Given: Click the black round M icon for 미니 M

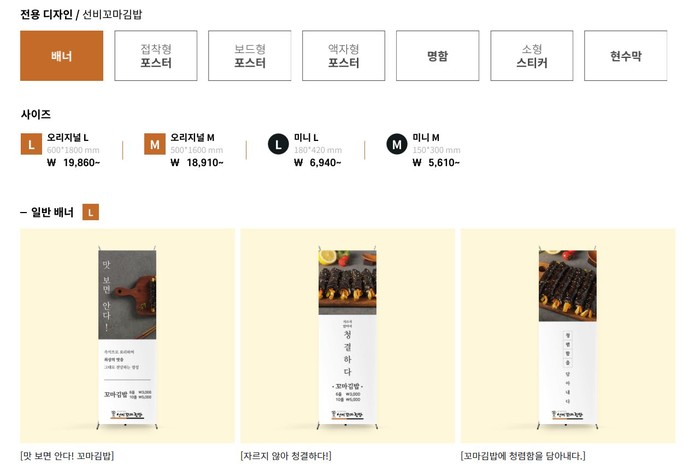Looking at the screenshot, I should (x=397, y=145).
